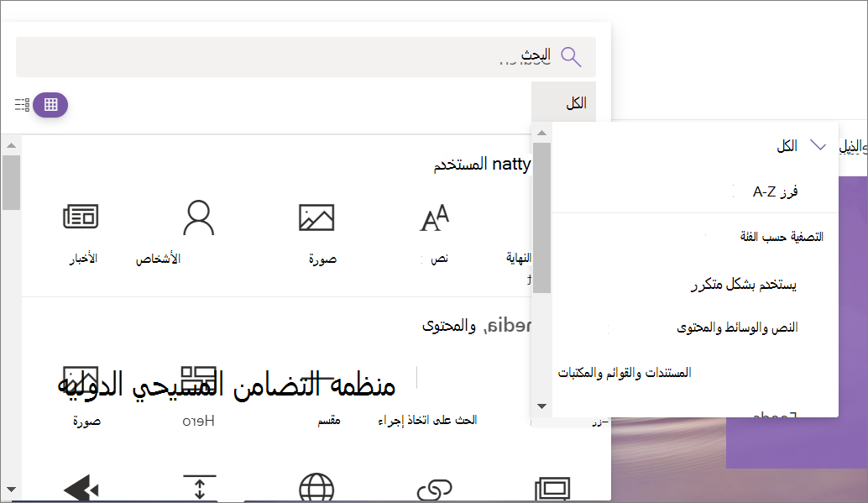The width and height of the screenshot is (868, 503).
Task: Click the chevron beside الكل in dropdown
Action: coord(818,145)
